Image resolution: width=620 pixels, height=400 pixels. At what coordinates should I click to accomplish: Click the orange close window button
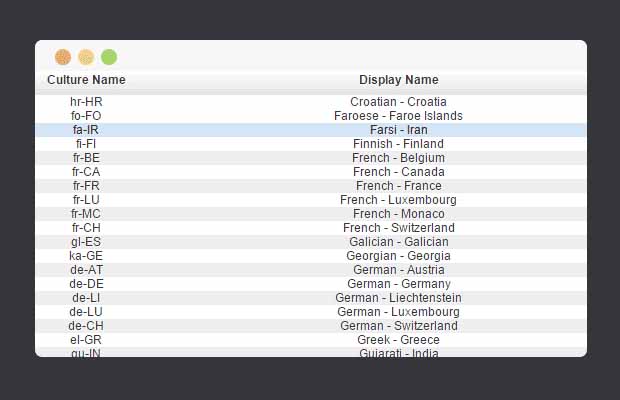coord(63,57)
